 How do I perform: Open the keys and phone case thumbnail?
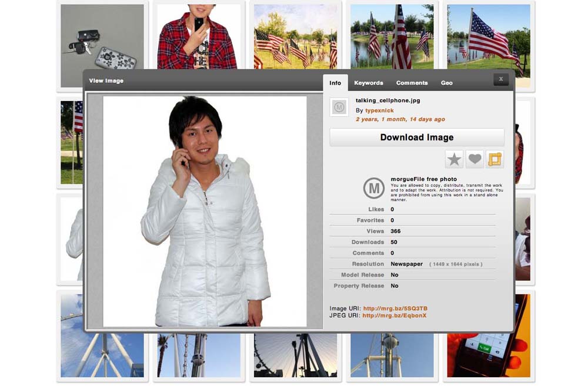102,36
